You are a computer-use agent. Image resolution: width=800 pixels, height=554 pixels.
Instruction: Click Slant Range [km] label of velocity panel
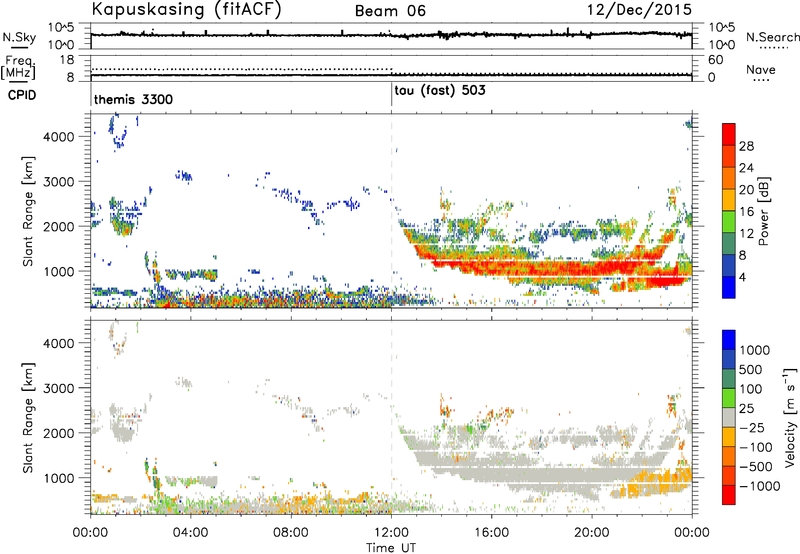click(x=28, y=417)
